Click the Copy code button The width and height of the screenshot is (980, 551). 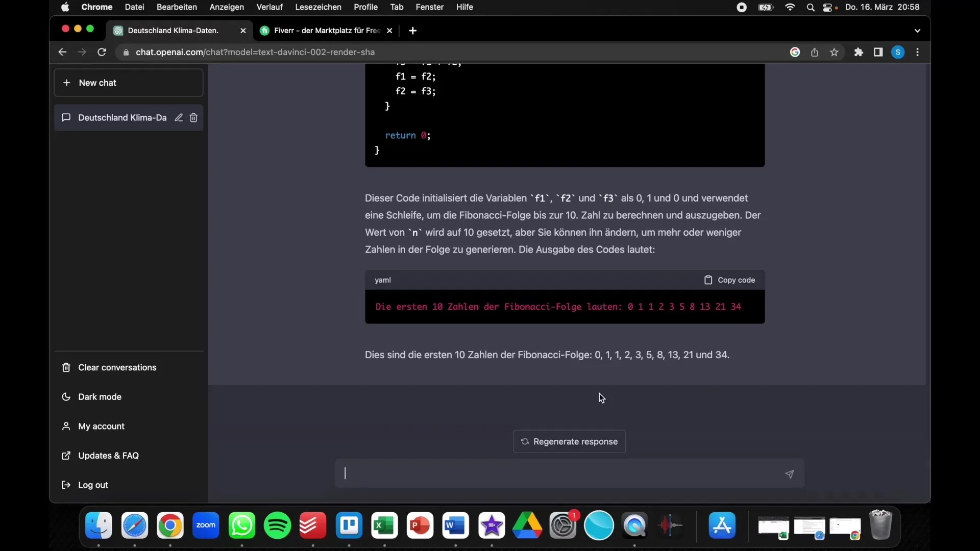tap(729, 280)
